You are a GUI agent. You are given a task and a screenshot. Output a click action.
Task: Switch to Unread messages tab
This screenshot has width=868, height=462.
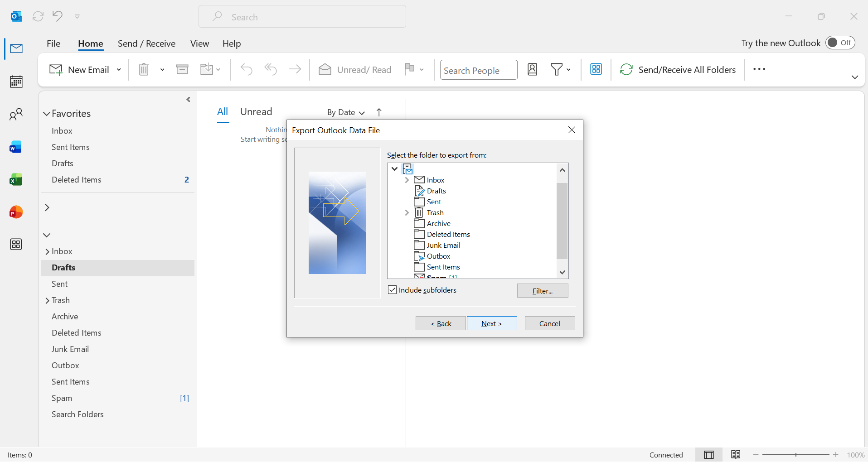coord(256,112)
